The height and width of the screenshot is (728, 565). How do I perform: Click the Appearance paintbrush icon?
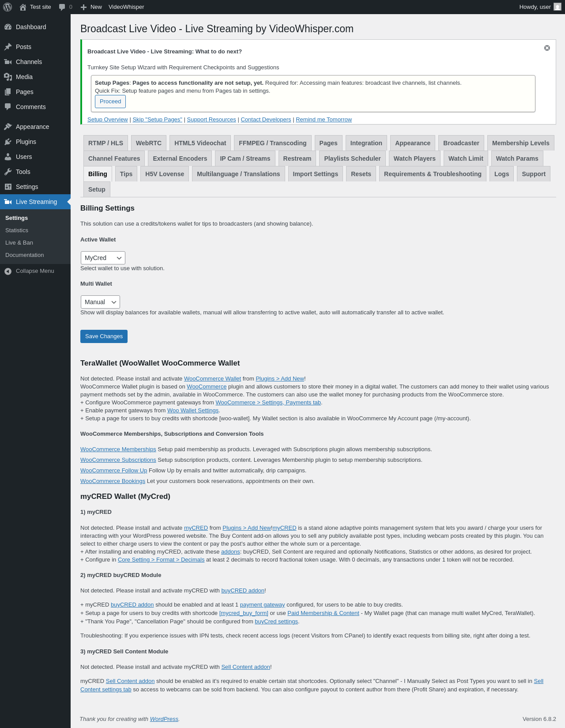8,127
